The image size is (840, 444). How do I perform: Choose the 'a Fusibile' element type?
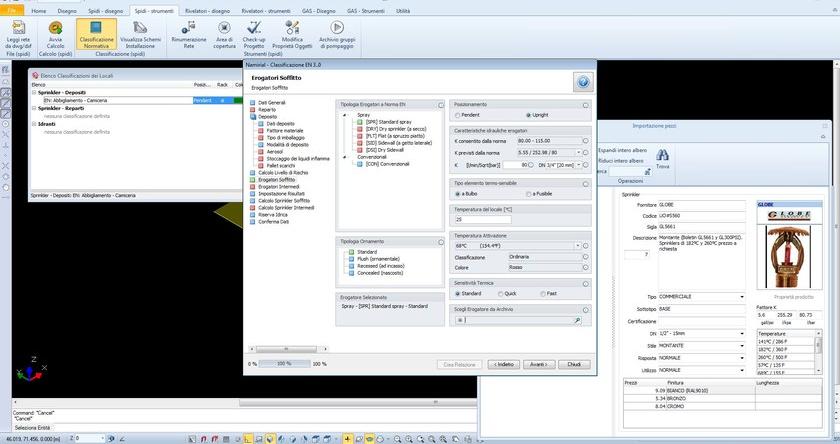click(x=530, y=193)
